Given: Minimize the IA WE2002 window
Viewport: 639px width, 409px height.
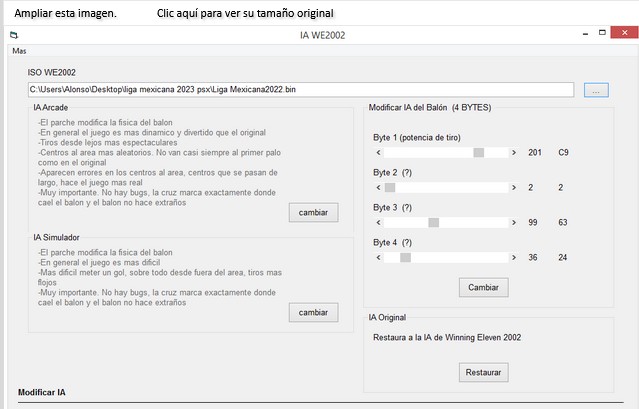Looking at the screenshot, I should click(586, 35).
